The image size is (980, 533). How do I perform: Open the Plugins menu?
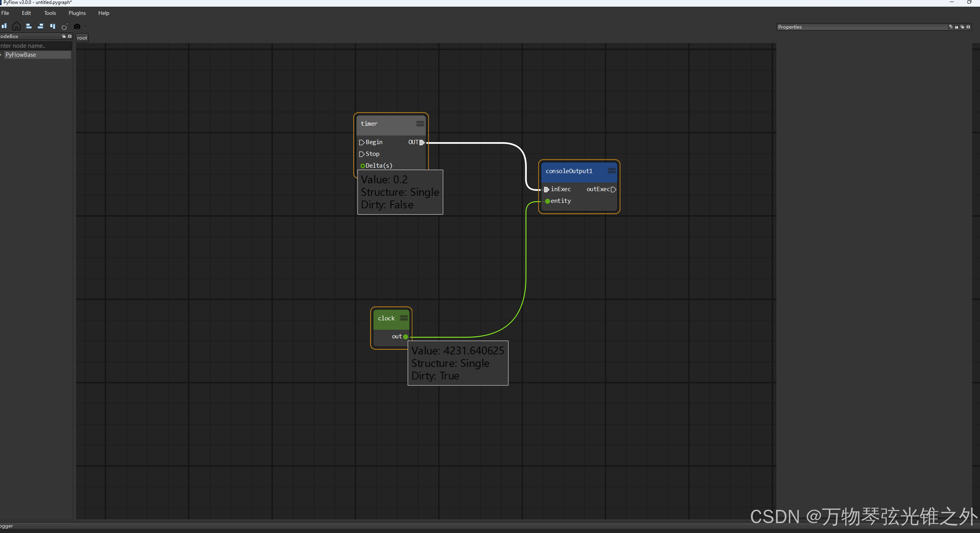(77, 13)
